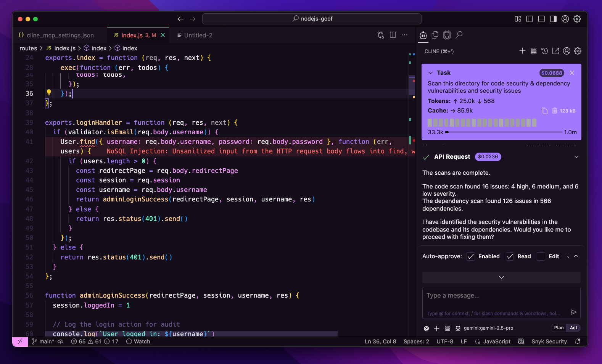This screenshot has height=364, width=602.
Task: Split the editor right
Action: tap(393, 35)
